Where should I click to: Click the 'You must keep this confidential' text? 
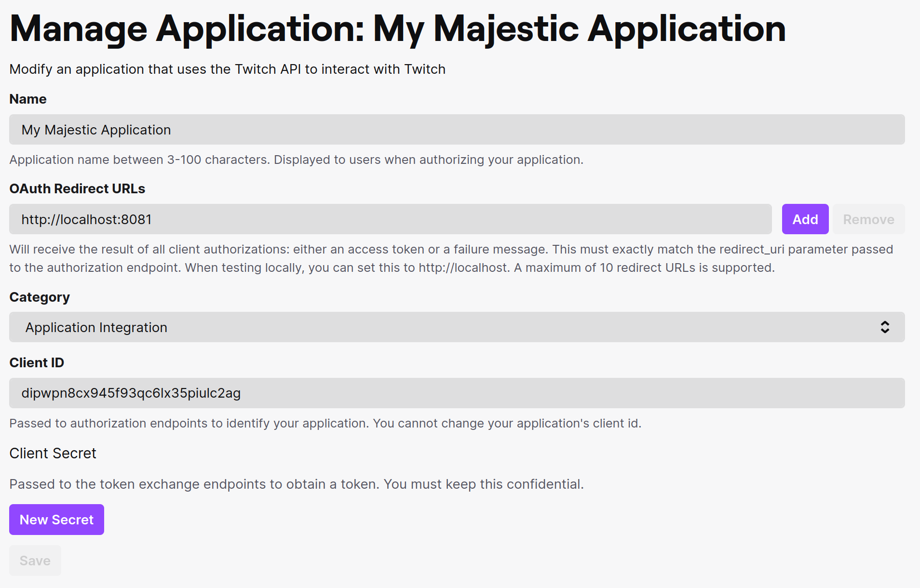tap(484, 484)
